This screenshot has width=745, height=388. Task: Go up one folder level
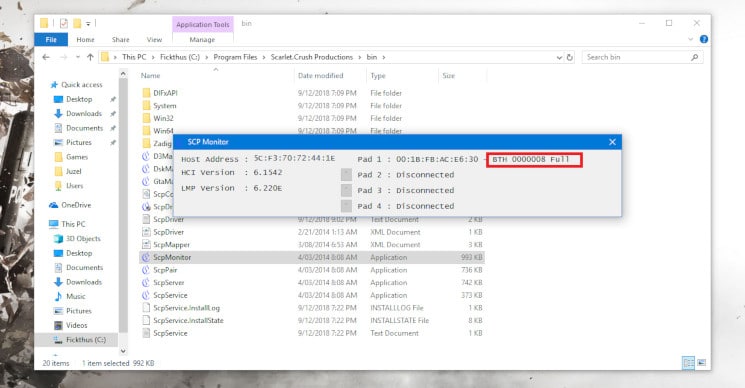click(x=90, y=57)
